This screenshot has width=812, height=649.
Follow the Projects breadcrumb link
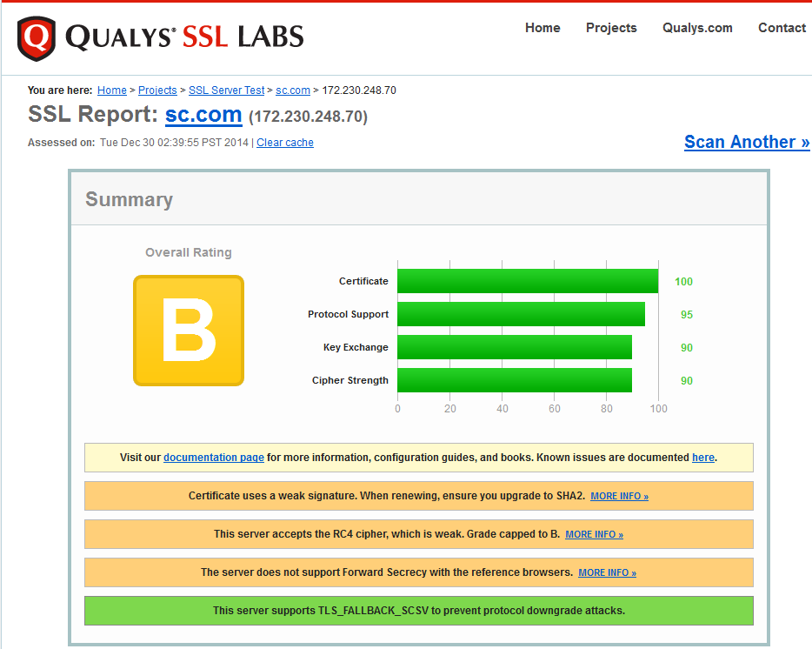coord(157,90)
